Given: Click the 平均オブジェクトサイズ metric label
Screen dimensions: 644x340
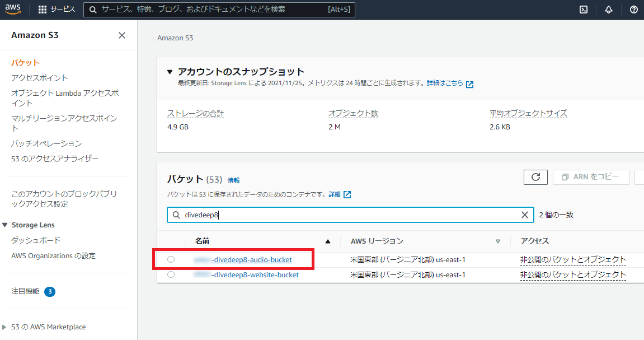Looking at the screenshot, I should click(528, 114).
